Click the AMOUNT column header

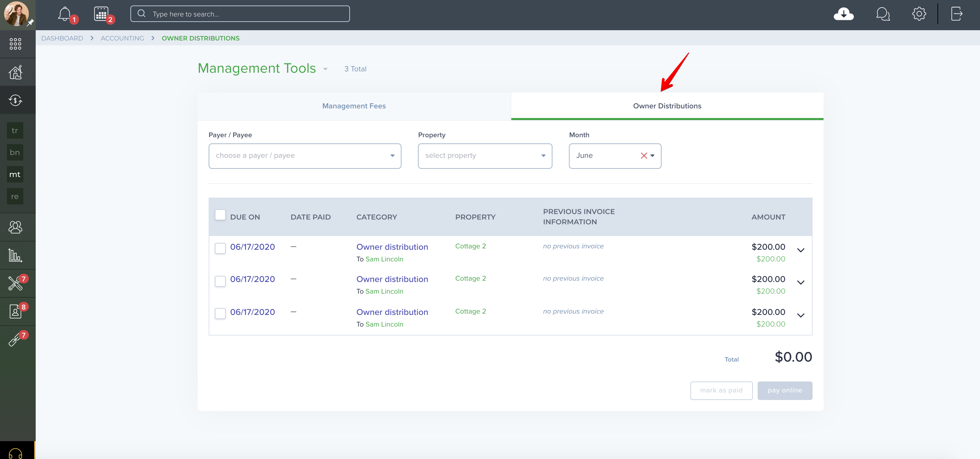pos(768,217)
